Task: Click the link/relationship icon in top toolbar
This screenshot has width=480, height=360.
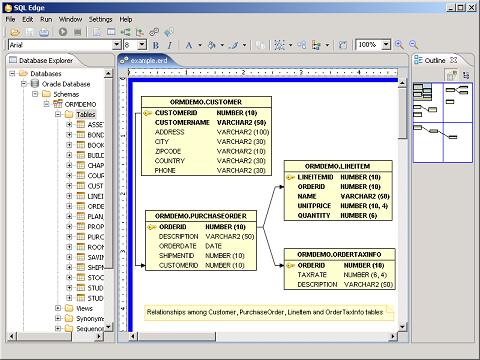Action: [x=154, y=32]
